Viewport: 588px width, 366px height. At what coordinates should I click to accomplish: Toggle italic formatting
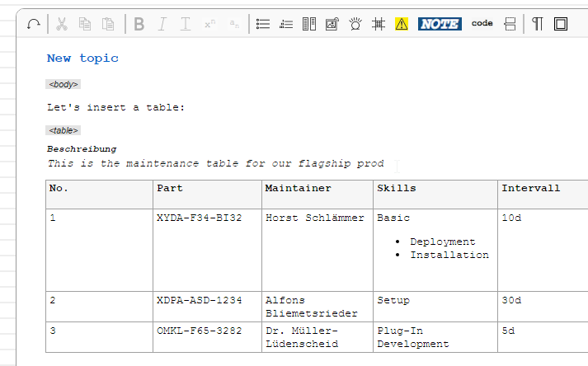[x=162, y=24]
